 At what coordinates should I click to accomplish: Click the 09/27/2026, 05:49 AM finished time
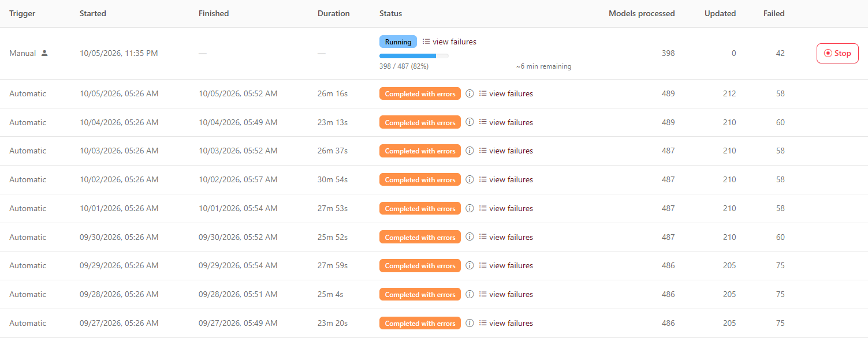coord(238,323)
